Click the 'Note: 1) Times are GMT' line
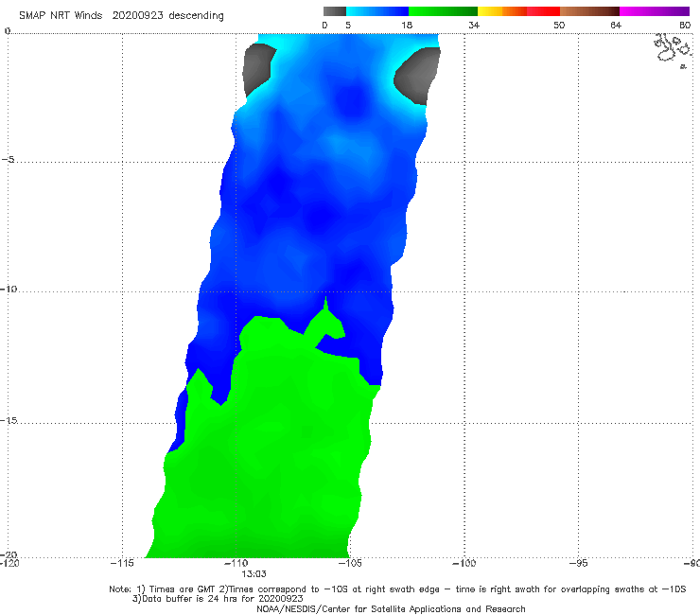This screenshot has height=615, width=700. point(397,589)
